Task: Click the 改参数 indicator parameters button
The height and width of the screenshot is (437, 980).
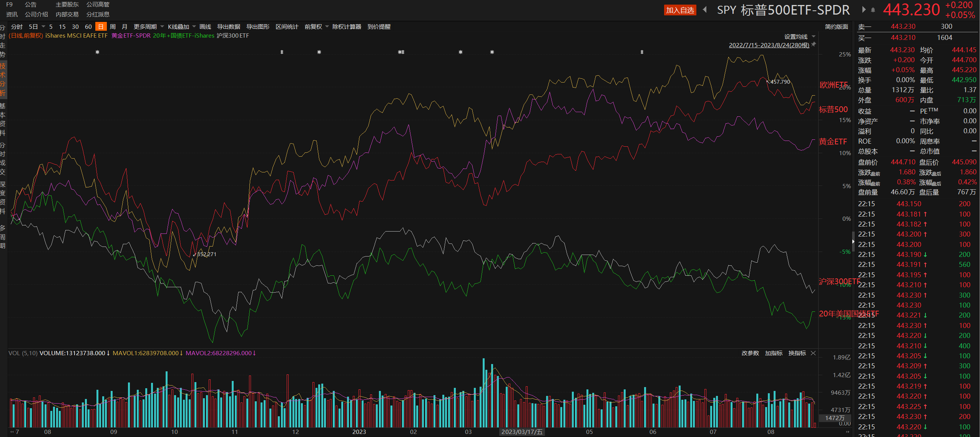Action: tap(750, 353)
